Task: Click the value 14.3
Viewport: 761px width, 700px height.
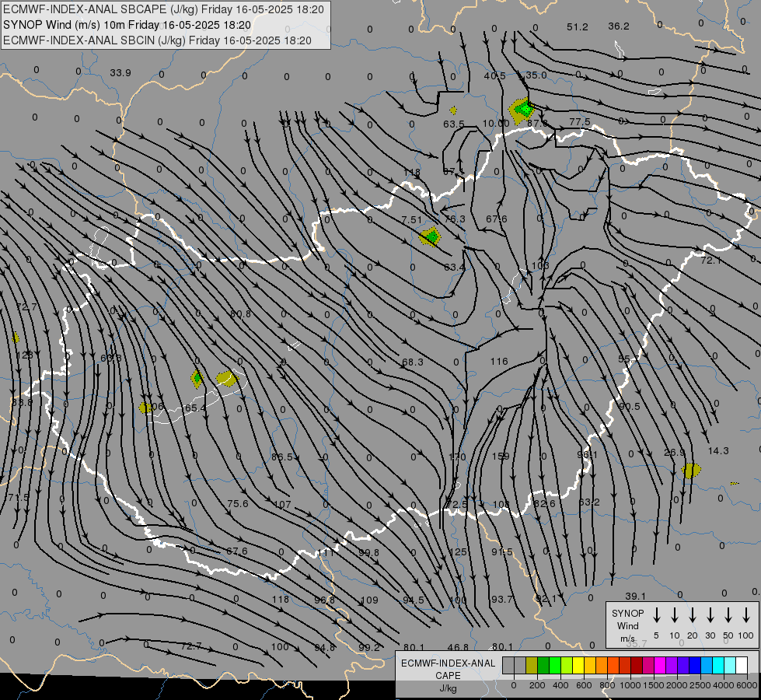Action: [x=717, y=451]
